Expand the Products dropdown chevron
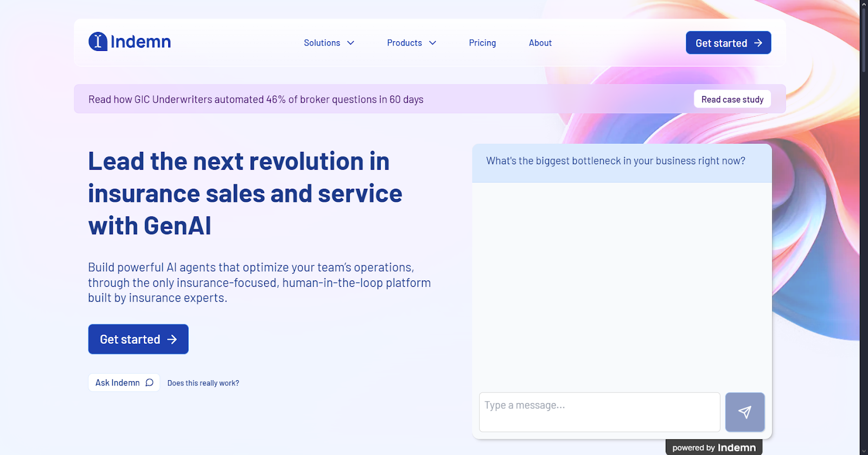 tap(432, 43)
